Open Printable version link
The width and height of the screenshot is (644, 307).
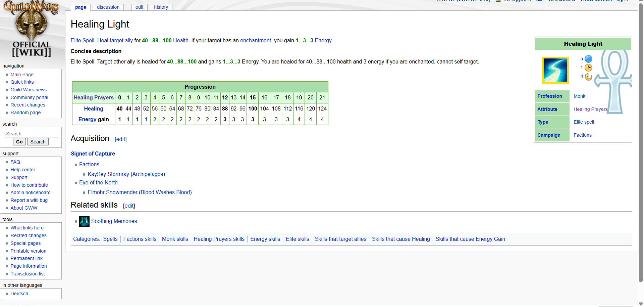(x=29, y=251)
